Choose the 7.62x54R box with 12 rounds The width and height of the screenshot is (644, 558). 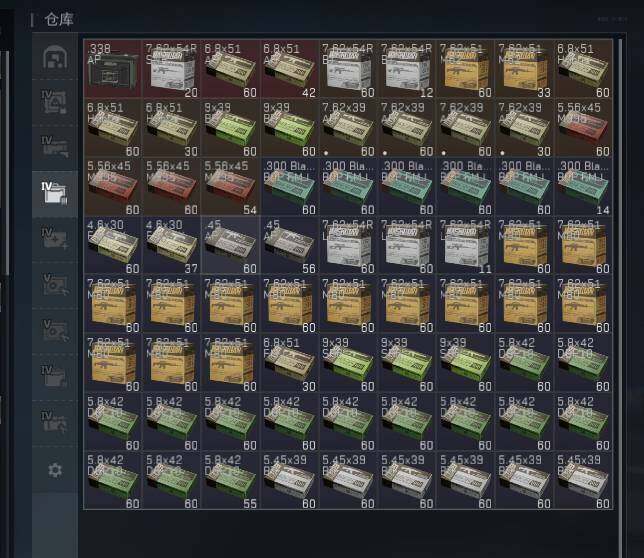407,69
